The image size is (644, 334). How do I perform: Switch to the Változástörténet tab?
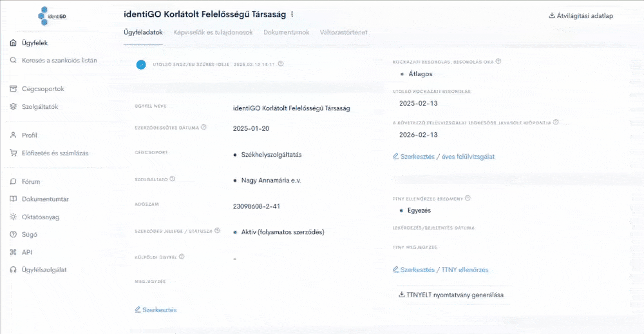pyautogui.click(x=344, y=32)
